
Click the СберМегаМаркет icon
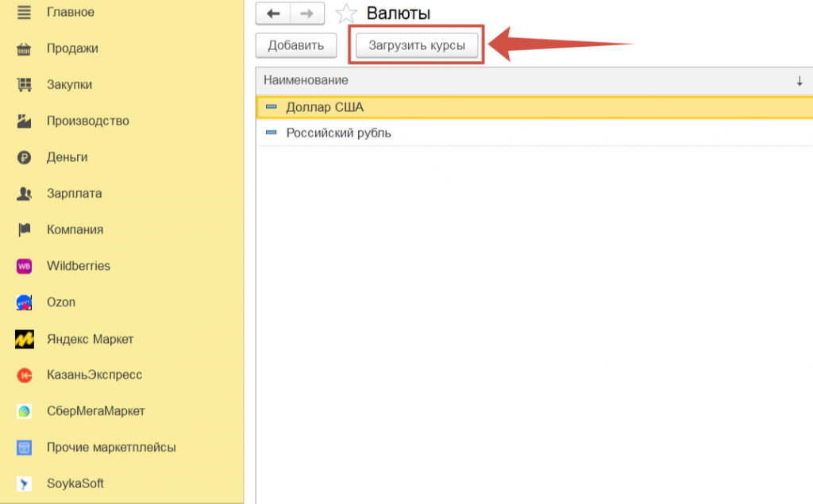[x=25, y=411]
